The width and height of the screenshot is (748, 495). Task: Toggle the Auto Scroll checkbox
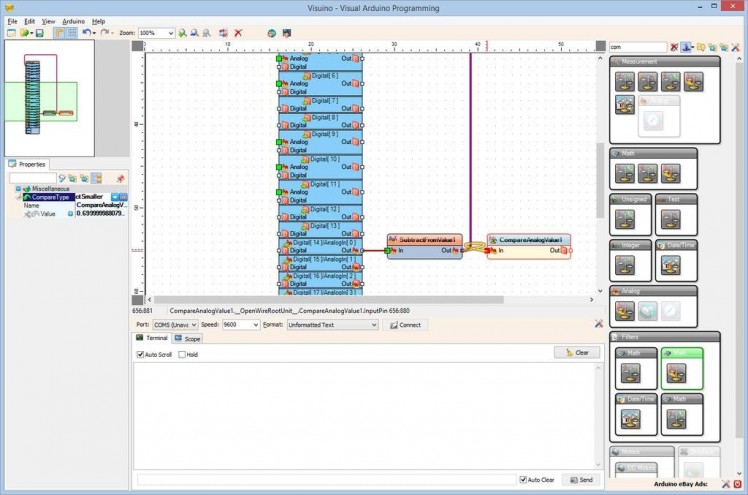point(141,354)
